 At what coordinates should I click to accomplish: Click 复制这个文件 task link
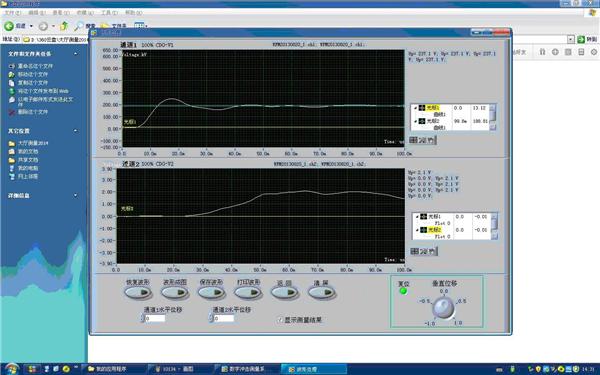pos(33,83)
